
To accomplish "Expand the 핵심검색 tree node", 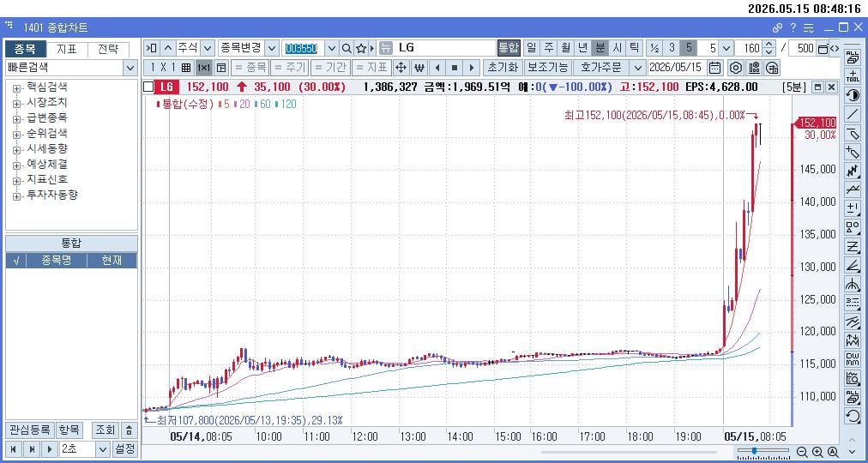I will (x=16, y=88).
